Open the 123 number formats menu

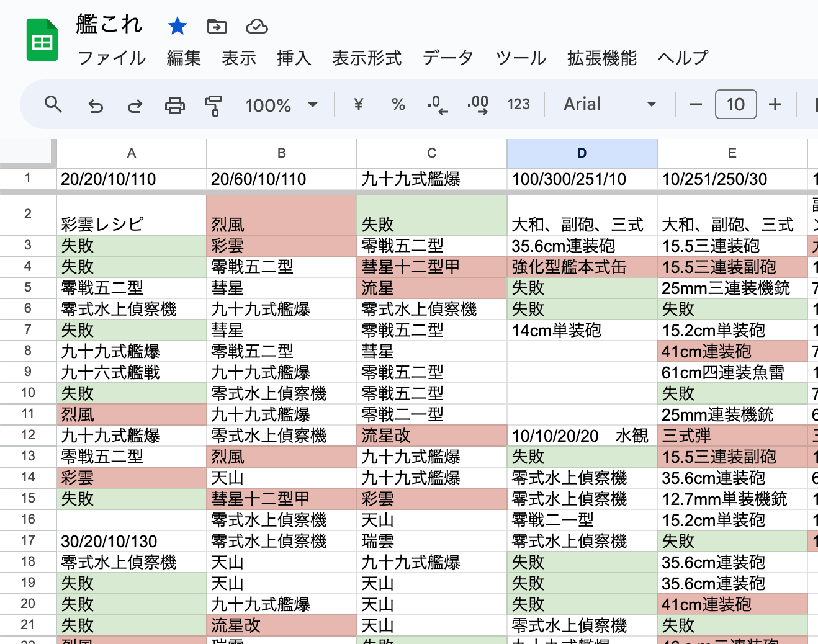[518, 104]
